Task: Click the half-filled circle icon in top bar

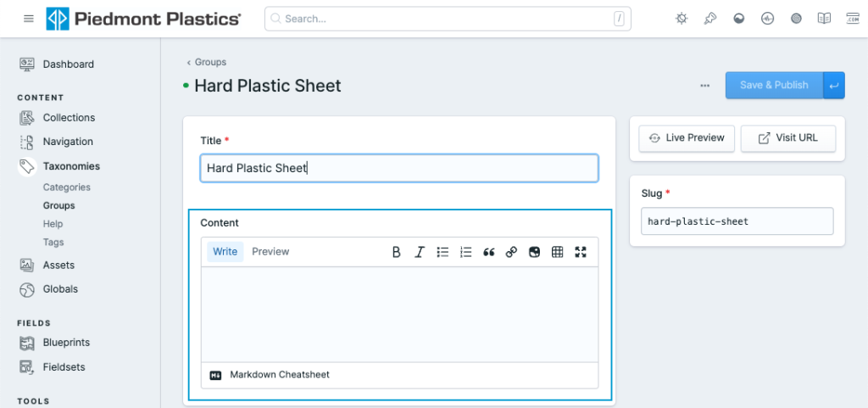Action: pyautogui.click(x=739, y=19)
